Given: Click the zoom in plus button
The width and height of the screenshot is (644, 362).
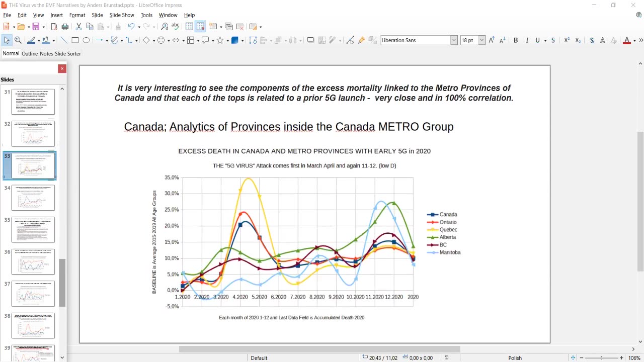Looking at the screenshot, I should [621, 358].
